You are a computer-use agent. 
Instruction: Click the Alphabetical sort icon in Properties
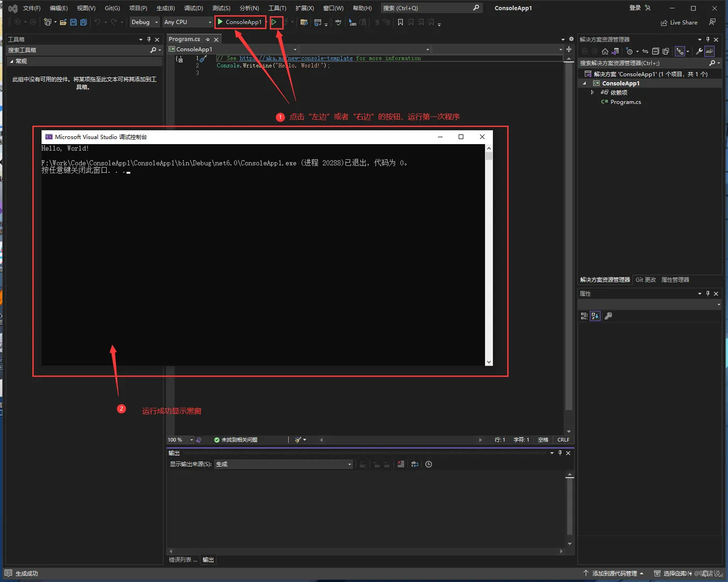click(595, 316)
